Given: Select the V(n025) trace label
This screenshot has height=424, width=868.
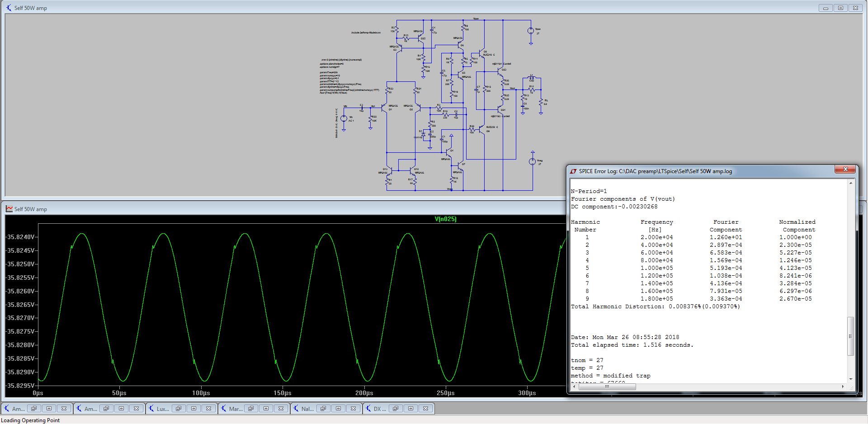Looking at the screenshot, I should pyautogui.click(x=445, y=219).
